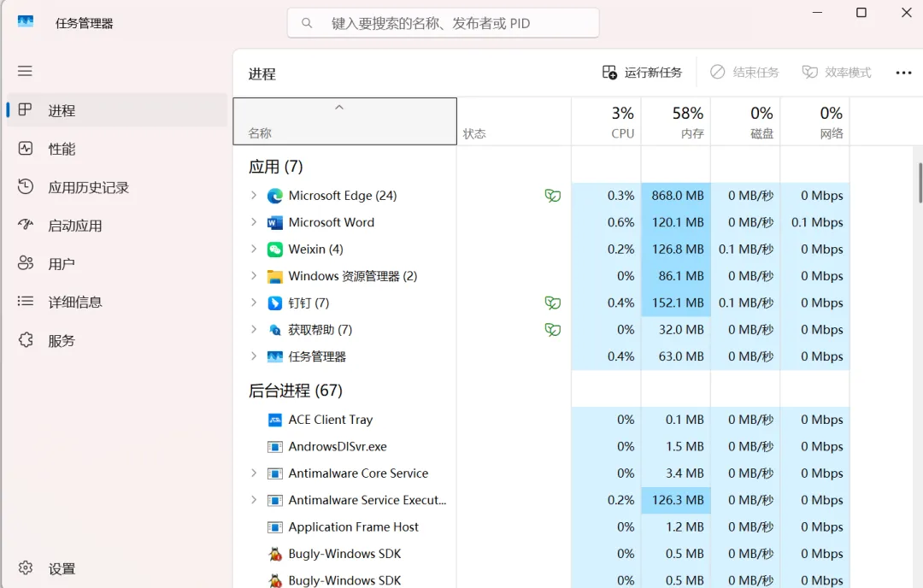Click the 运行新任务 button

[642, 73]
